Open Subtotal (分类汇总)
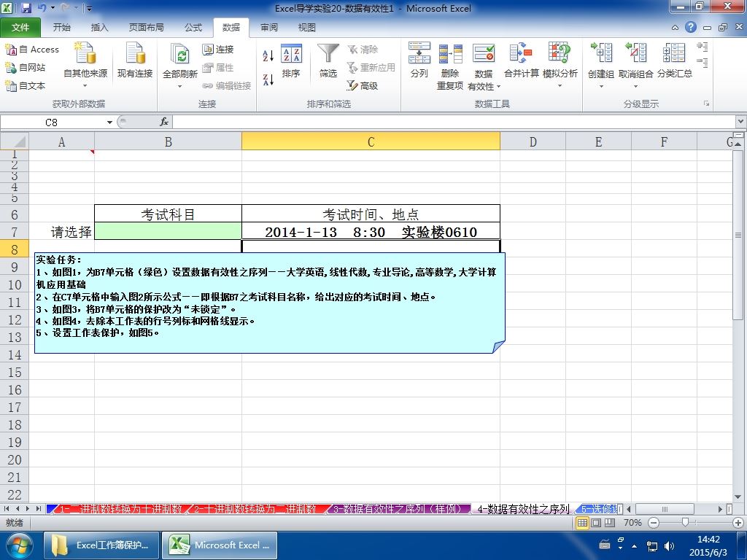 click(674, 61)
